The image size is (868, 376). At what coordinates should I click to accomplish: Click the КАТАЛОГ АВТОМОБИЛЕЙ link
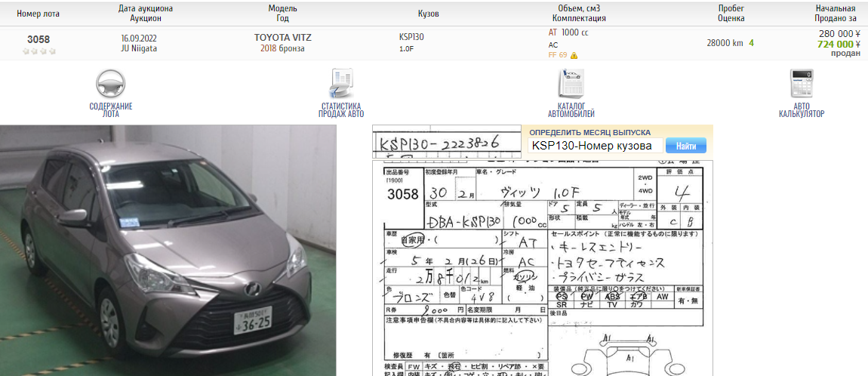571,110
